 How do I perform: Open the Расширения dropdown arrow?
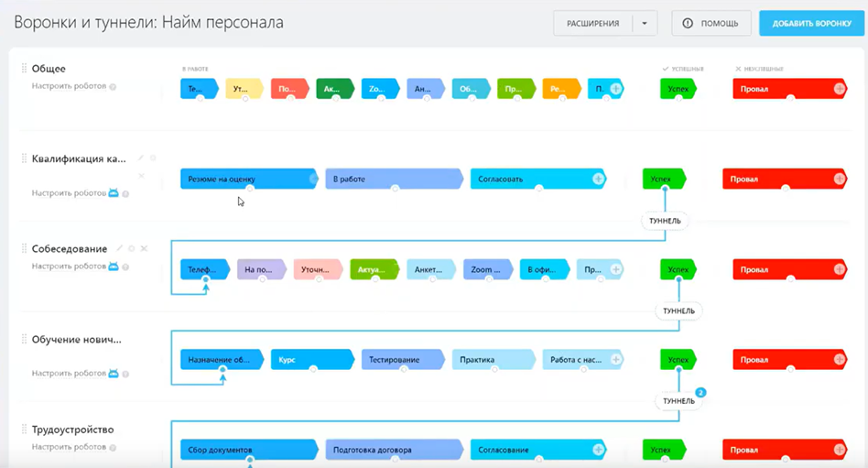point(644,24)
